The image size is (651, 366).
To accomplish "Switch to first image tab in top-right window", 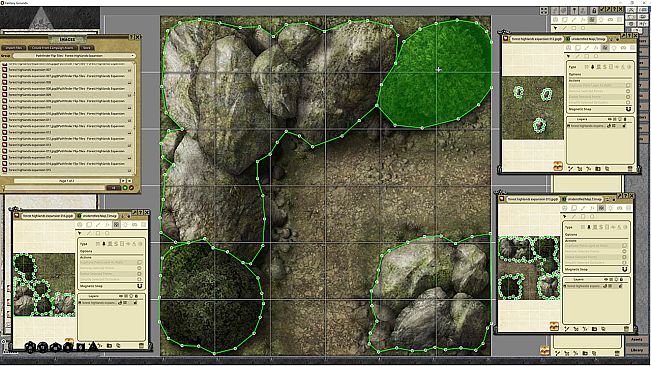I will tap(537, 39).
